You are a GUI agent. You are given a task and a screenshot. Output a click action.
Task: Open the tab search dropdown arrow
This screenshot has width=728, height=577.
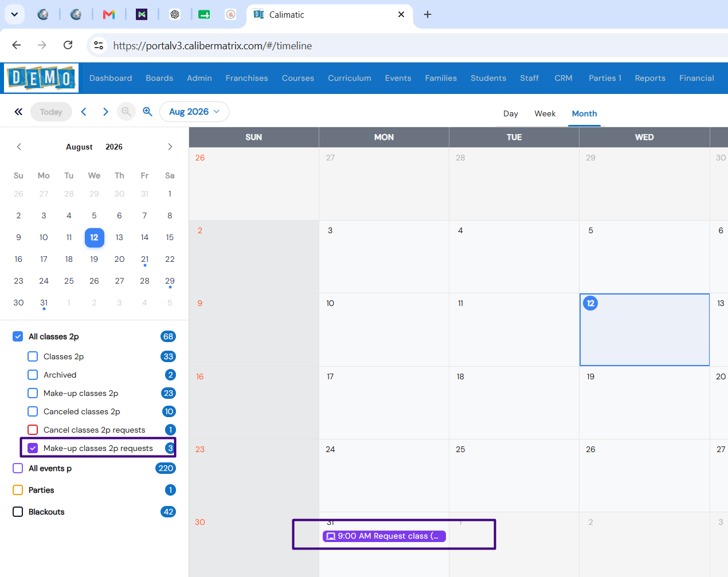coord(14,14)
